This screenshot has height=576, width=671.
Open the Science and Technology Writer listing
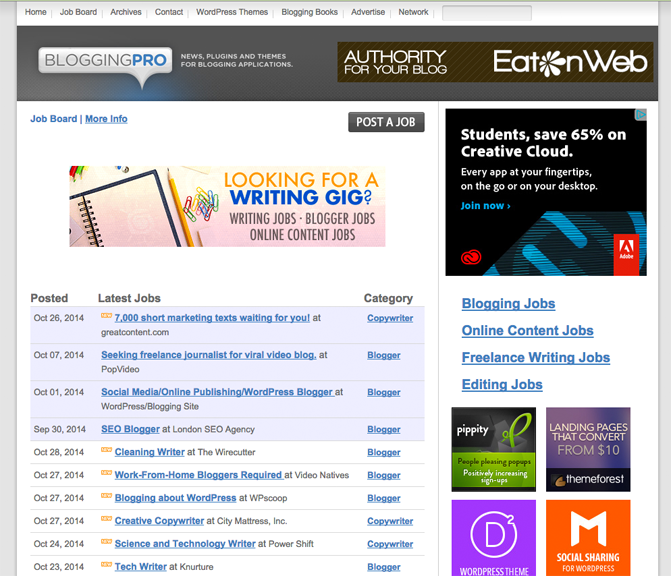(185, 544)
